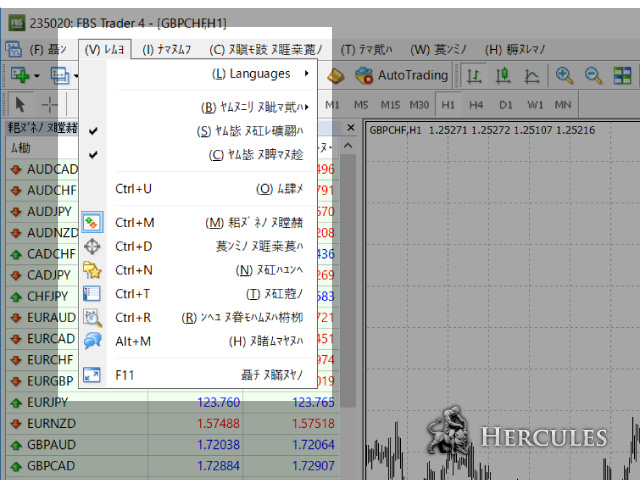The width and height of the screenshot is (640, 480).
Task: Choose the F11 full screen entry
Action: [x=198, y=375]
